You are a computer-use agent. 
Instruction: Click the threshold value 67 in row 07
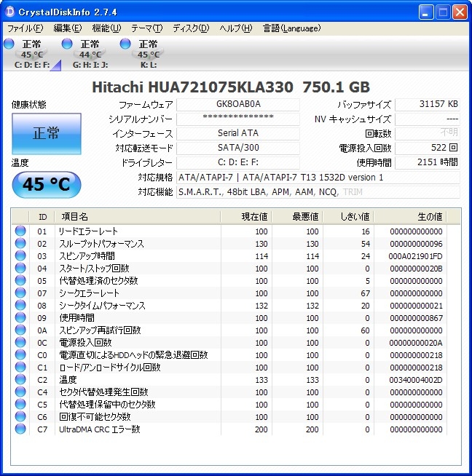coord(365,293)
